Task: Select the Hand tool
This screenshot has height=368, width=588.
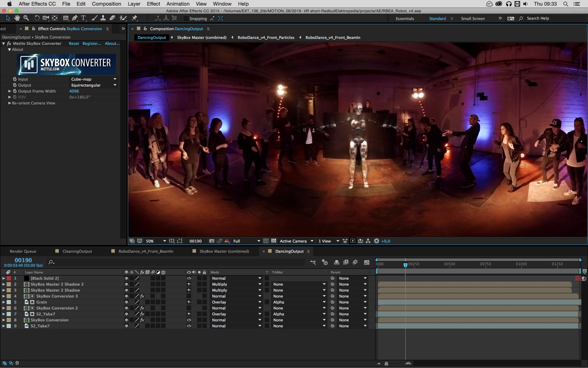Action: pyautogui.click(x=17, y=18)
